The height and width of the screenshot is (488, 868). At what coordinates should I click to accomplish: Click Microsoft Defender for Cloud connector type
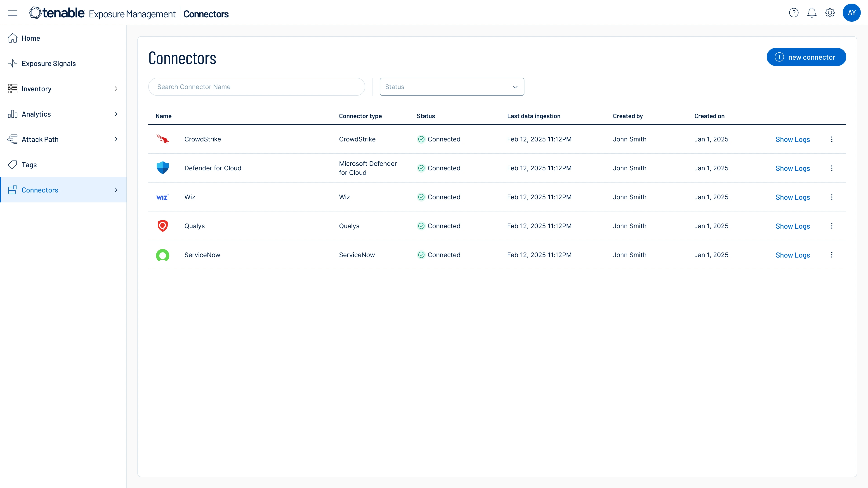coord(368,168)
